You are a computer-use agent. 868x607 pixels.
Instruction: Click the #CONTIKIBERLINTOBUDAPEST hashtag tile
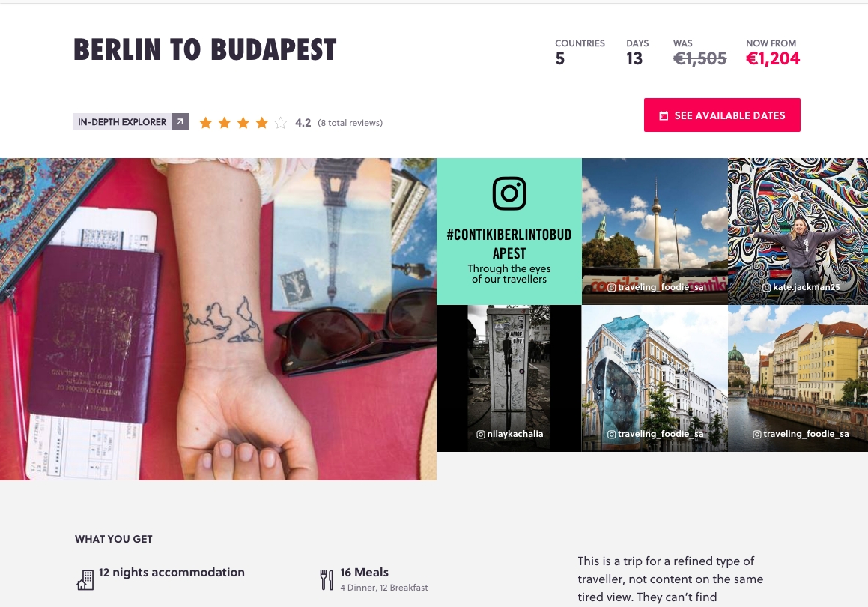click(x=509, y=232)
